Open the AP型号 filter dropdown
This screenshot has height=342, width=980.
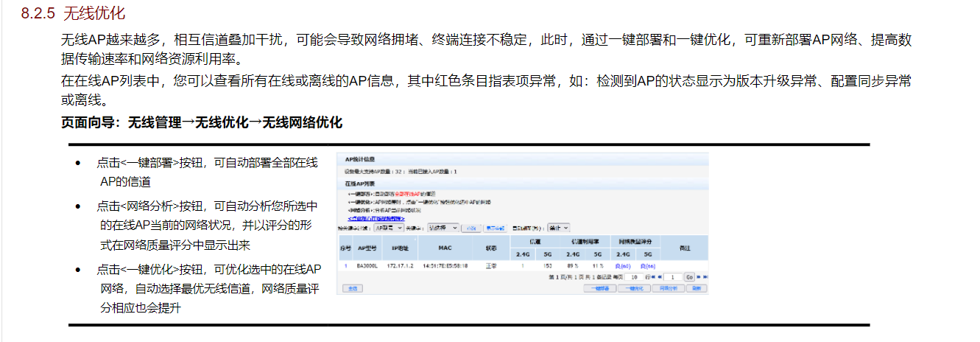click(389, 228)
